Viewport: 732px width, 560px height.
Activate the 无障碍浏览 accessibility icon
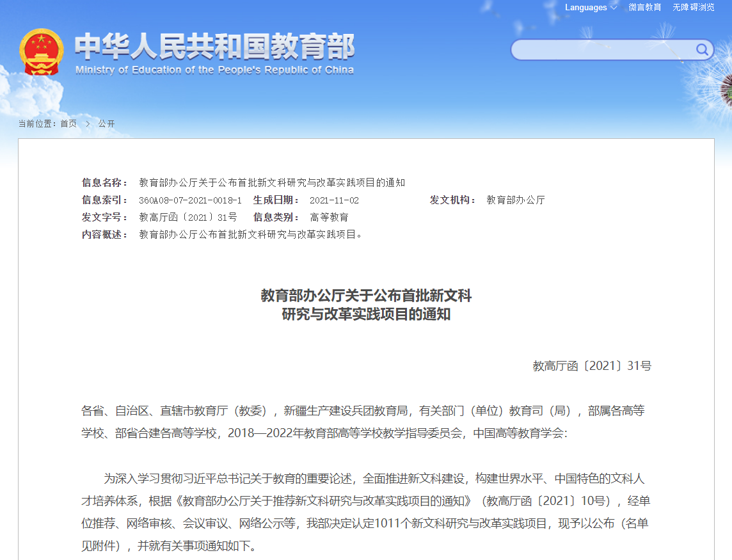(x=692, y=8)
